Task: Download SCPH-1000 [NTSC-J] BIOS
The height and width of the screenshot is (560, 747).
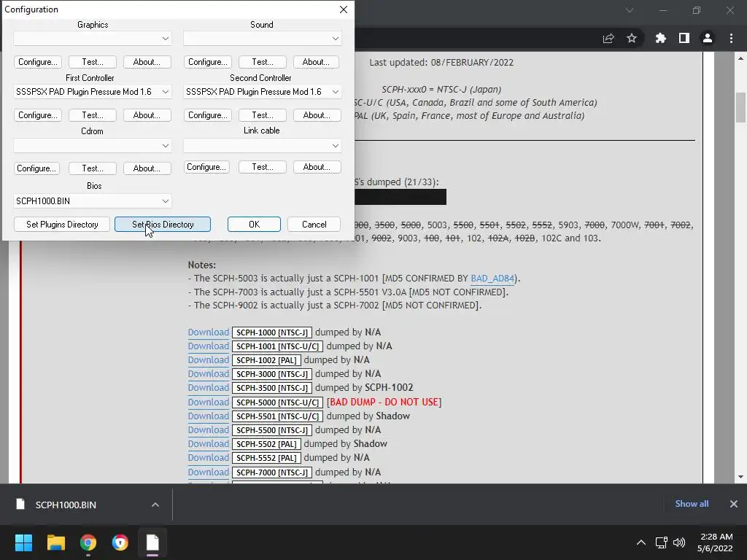Action: coord(208,332)
